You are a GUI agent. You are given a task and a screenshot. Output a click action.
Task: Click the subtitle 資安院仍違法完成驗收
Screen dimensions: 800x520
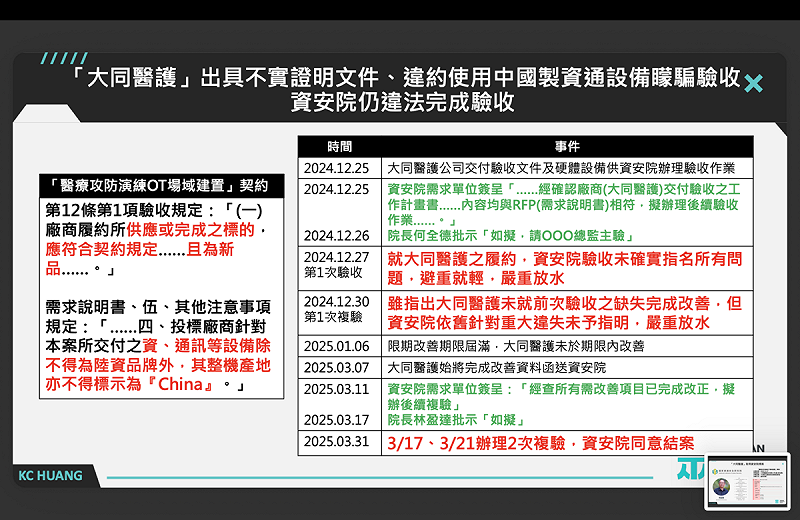point(403,102)
